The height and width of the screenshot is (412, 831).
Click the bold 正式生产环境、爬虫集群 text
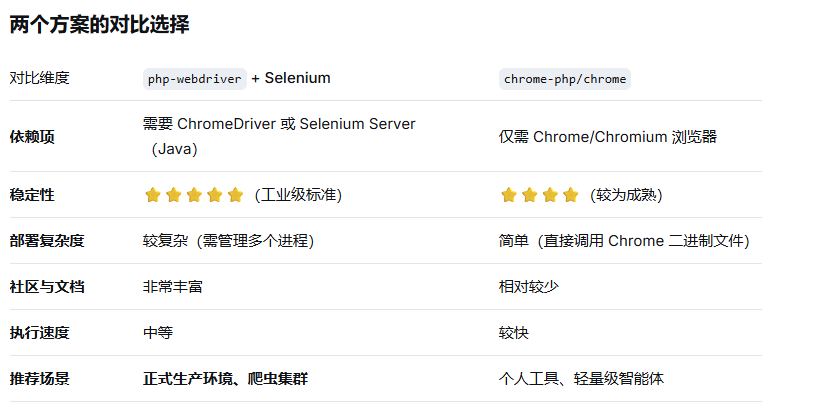[225, 379]
